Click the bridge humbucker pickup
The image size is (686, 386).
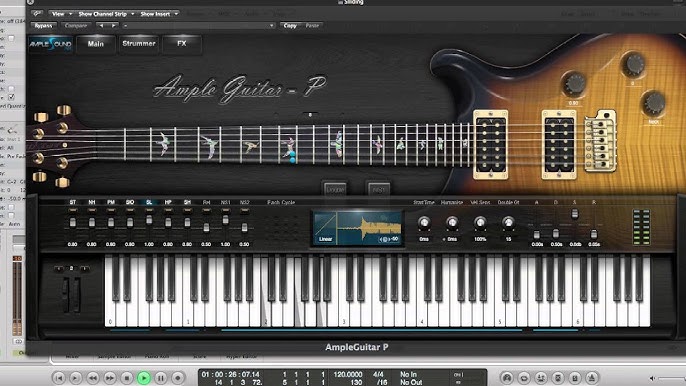(559, 144)
